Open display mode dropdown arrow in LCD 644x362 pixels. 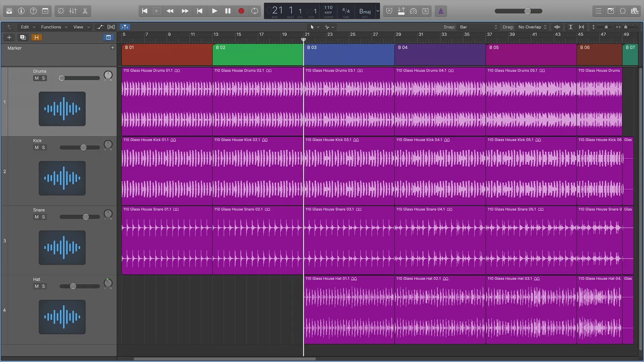(378, 11)
